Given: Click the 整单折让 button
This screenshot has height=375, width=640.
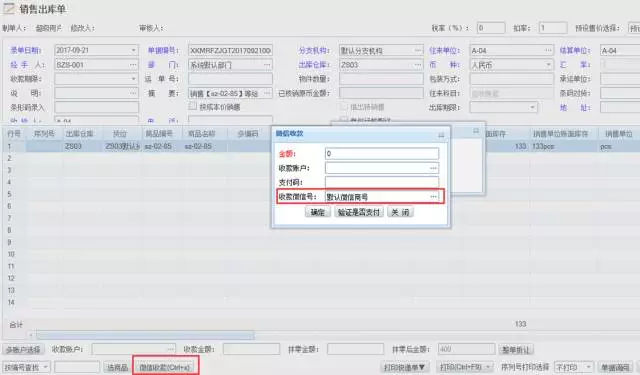Looking at the screenshot, I should pyautogui.click(x=516, y=349).
